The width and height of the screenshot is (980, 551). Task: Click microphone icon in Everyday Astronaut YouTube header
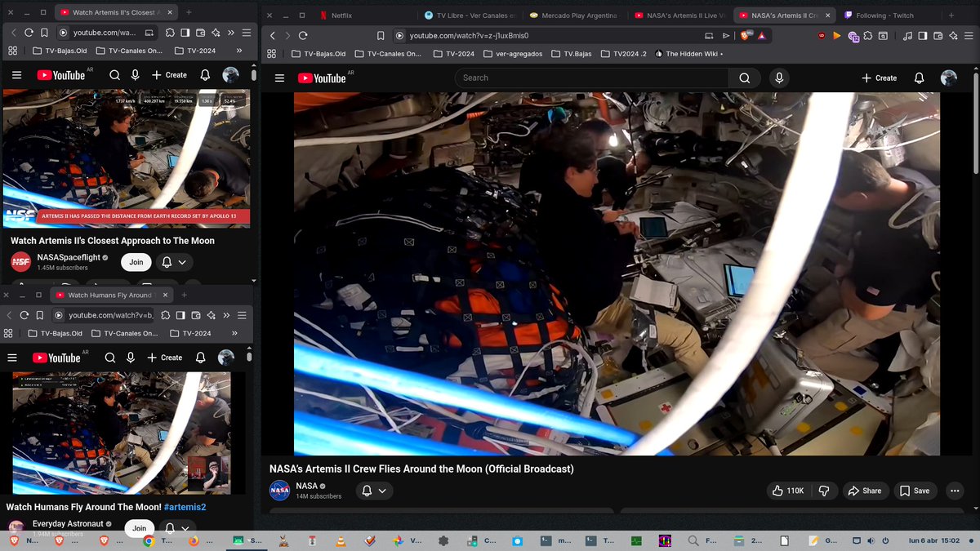coord(131,358)
